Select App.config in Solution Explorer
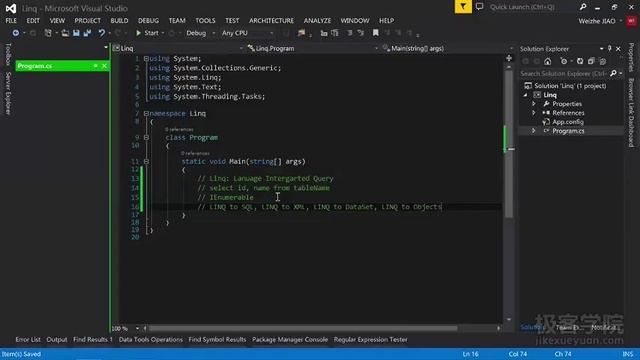The image size is (640, 360). (568, 122)
